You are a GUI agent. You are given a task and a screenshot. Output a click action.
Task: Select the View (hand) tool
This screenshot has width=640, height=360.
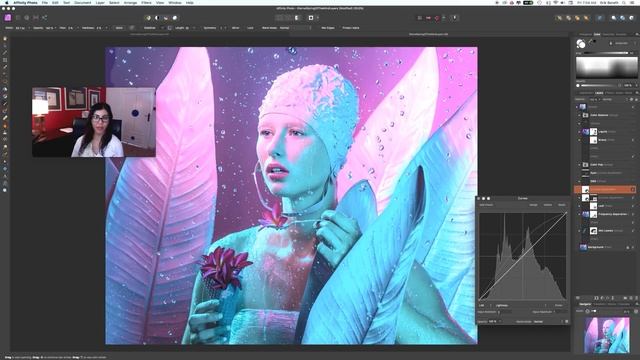pos(5,39)
